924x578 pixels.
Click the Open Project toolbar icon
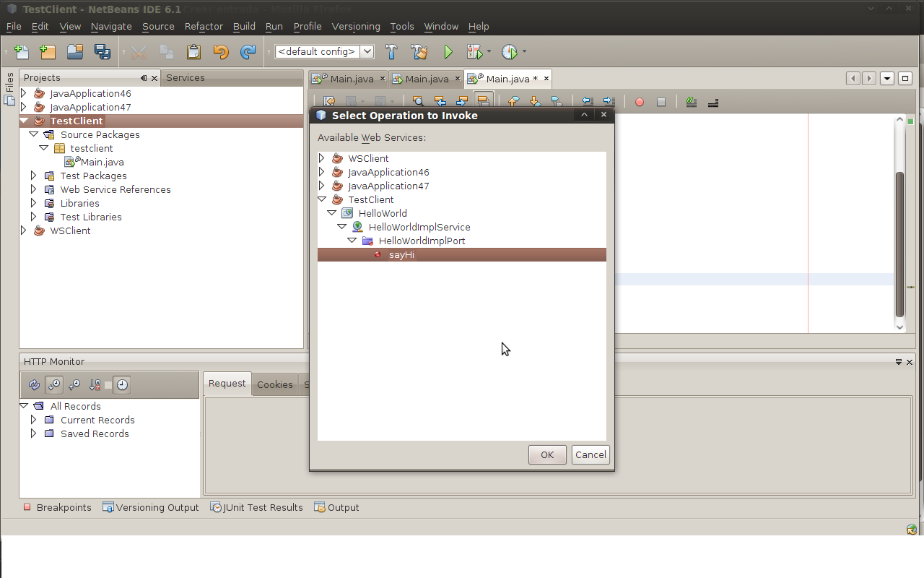tap(75, 52)
